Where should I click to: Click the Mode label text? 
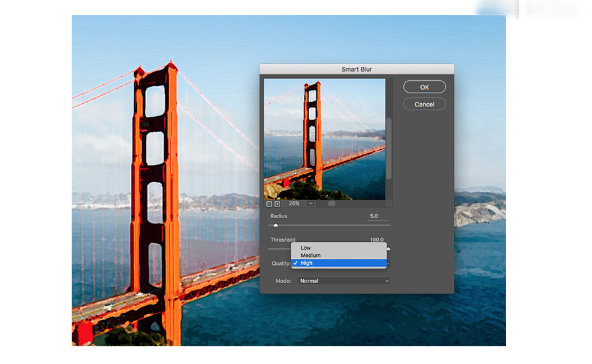(x=283, y=281)
